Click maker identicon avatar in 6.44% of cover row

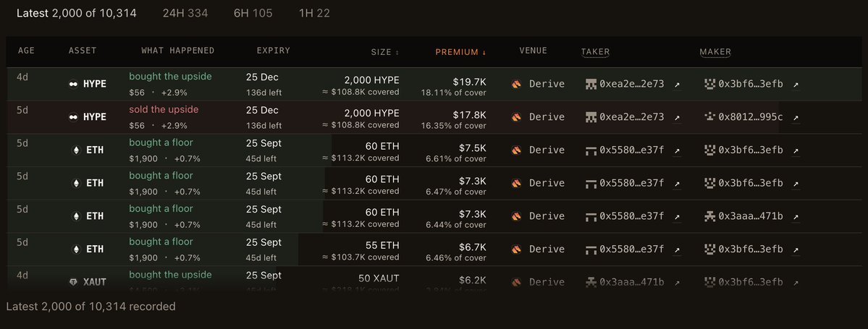[x=709, y=216]
